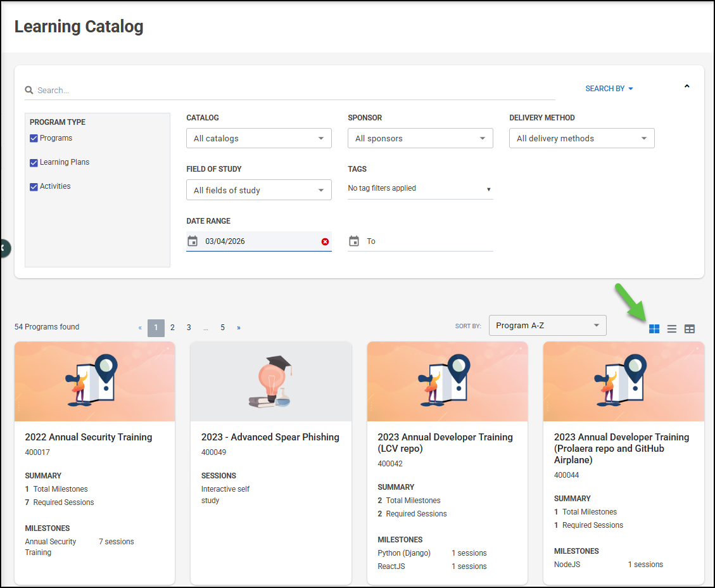The width and height of the screenshot is (715, 588).
Task: Click the search magnifier icon
Action: pos(29,91)
